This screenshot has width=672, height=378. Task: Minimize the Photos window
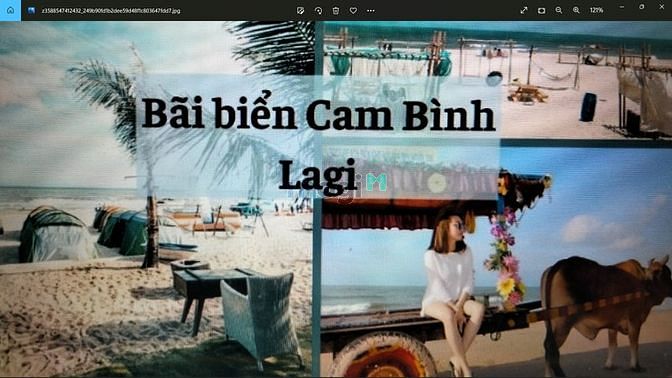pyautogui.click(x=622, y=7)
